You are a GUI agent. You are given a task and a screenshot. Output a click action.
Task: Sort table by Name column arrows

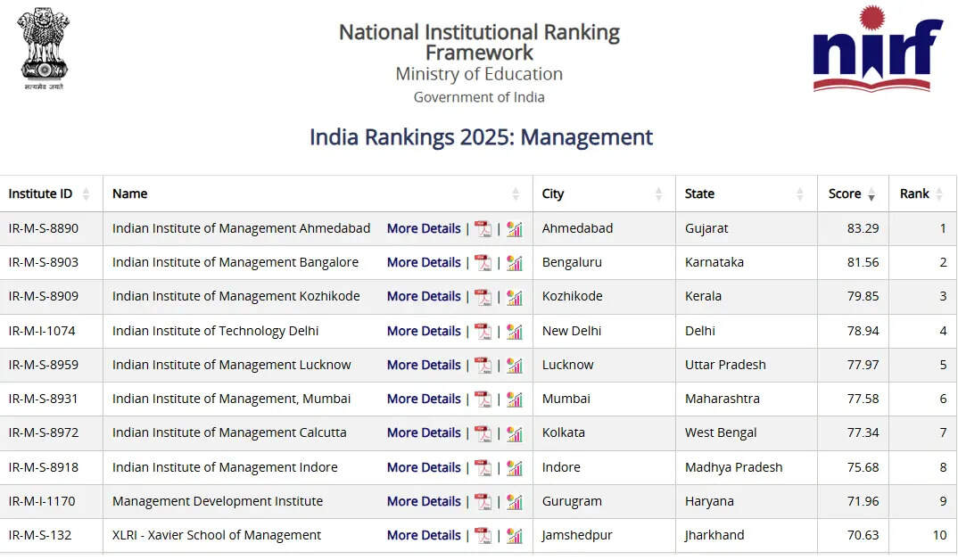pos(516,194)
